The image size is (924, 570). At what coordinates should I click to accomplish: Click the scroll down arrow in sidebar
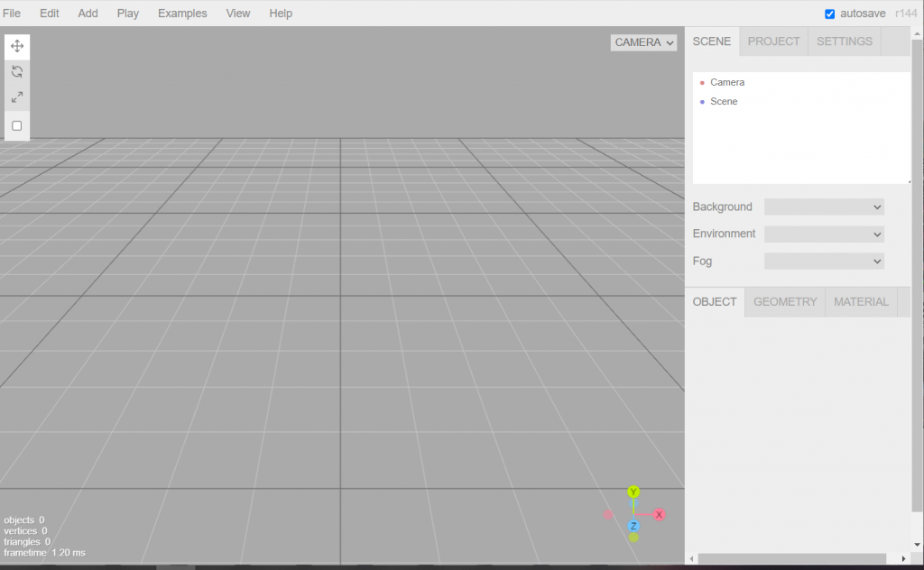(917, 545)
